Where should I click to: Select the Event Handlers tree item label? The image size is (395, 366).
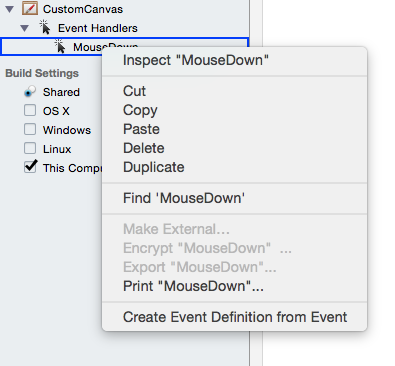(98, 28)
